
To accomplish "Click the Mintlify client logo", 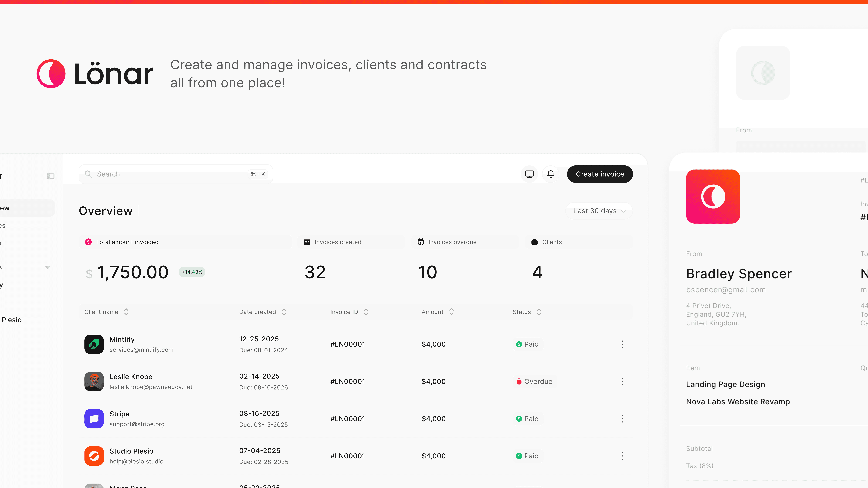I will click(94, 344).
